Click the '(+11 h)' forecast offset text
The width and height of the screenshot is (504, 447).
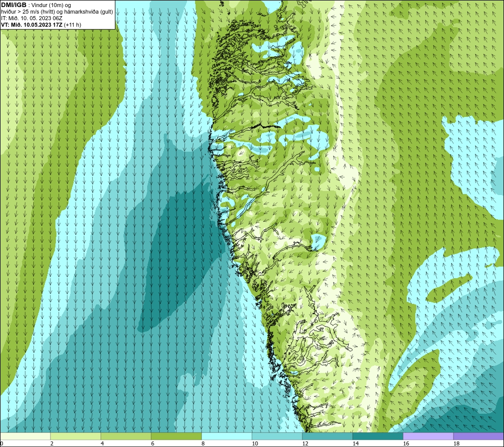pos(73,25)
